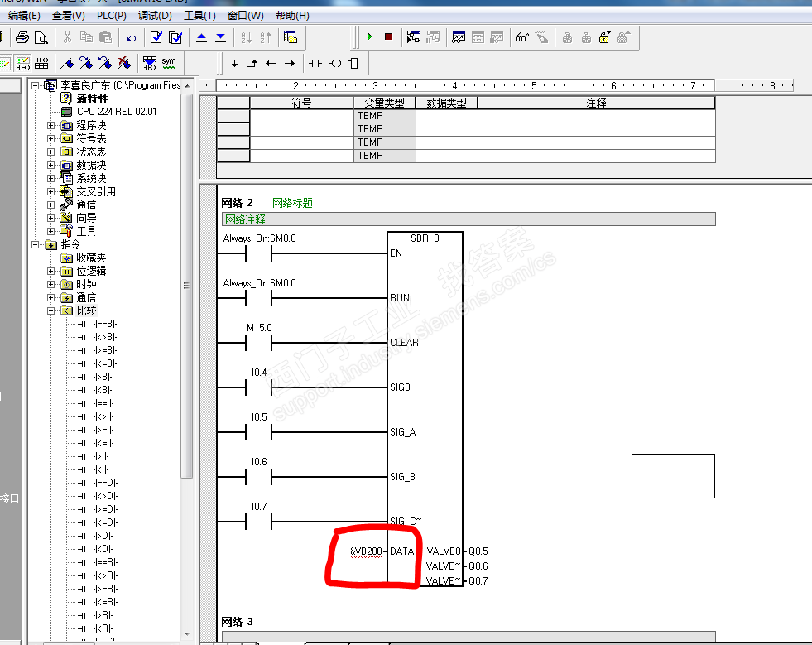This screenshot has height=645, width=812.
Task: Click the Print icon in the toolbar
Action: point(22,37)
